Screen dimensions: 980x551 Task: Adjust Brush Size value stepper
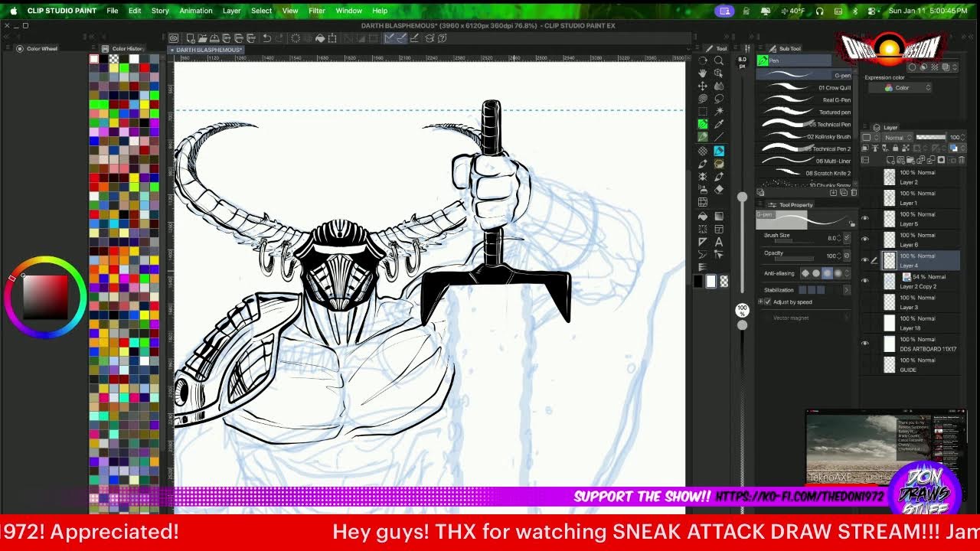(x=839, y=238)
